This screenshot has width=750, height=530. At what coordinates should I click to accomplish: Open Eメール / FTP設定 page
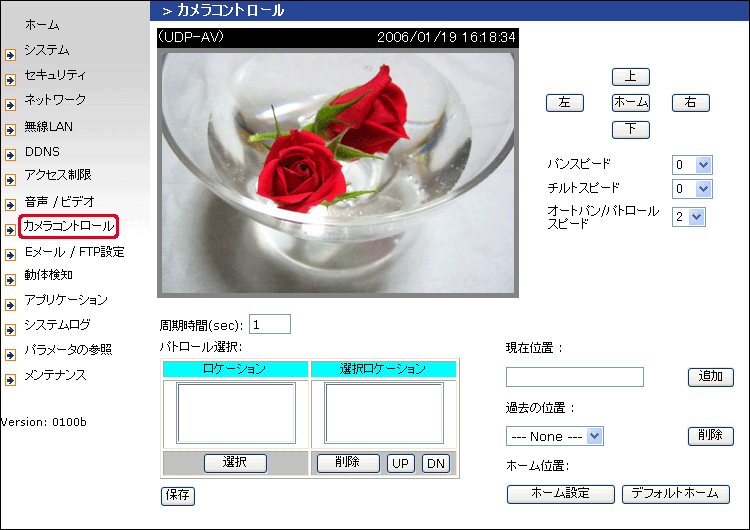(x=75, y=252)
